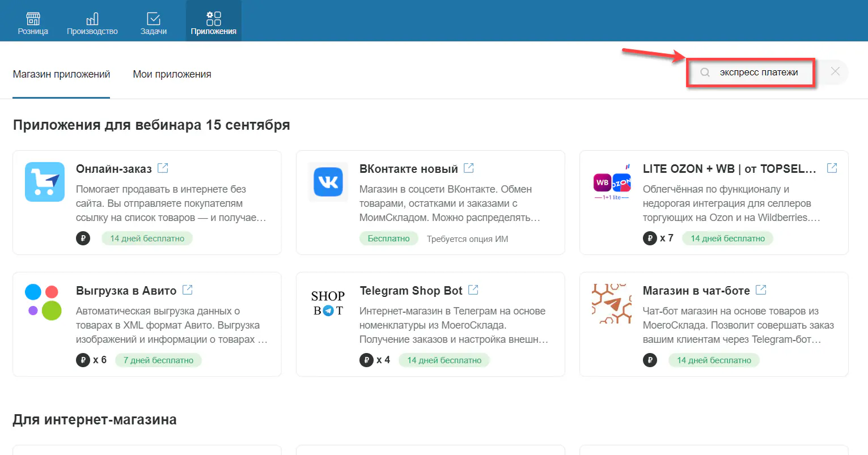Click the search field with экспресс платежи
Image resolution: width=868 pixels, height=455 pixels.
click(x=759, y=73)
